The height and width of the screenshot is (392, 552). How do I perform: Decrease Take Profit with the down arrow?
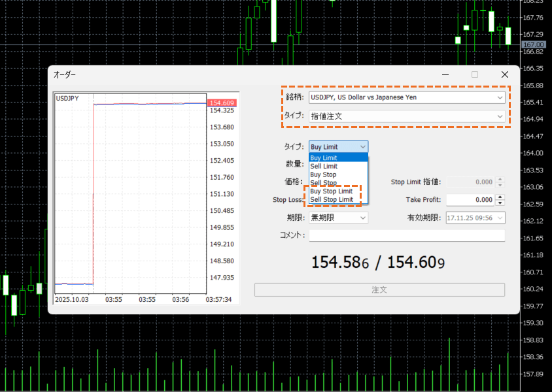tap(500, 203)
